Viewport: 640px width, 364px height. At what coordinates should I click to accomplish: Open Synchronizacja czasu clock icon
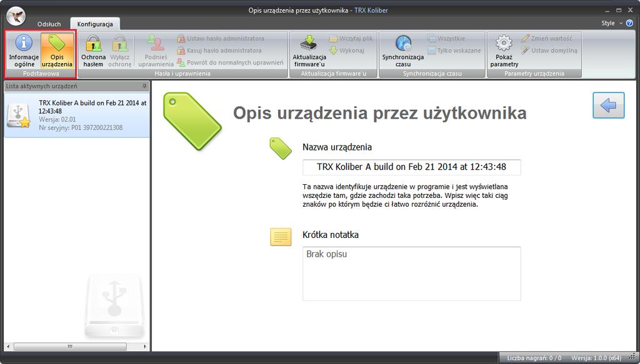[x=403, y=51]
